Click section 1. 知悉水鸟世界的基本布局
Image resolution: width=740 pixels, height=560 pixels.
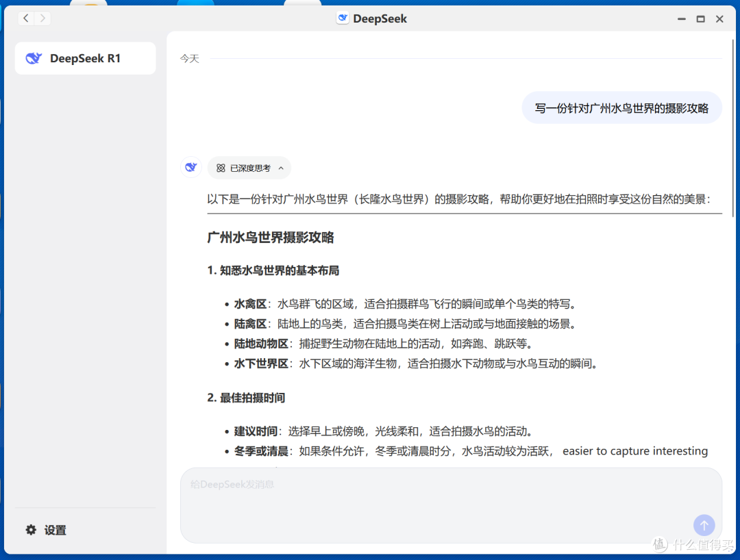273,270
